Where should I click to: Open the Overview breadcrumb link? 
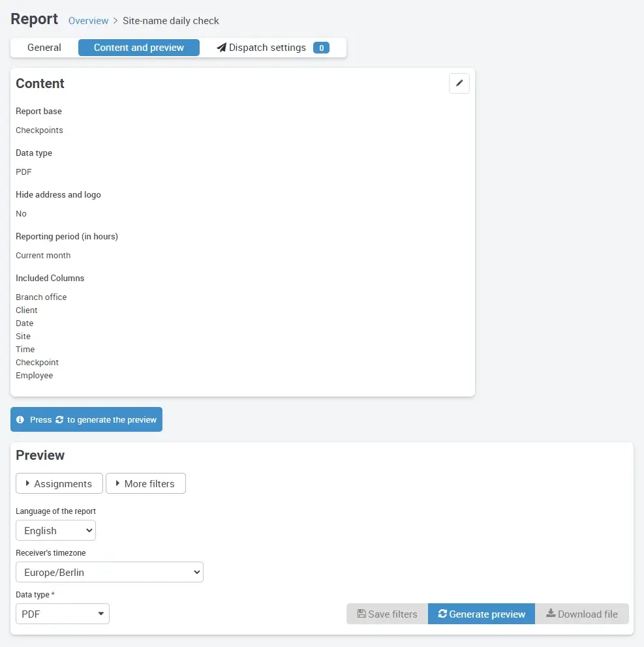(x=88, y=20)
